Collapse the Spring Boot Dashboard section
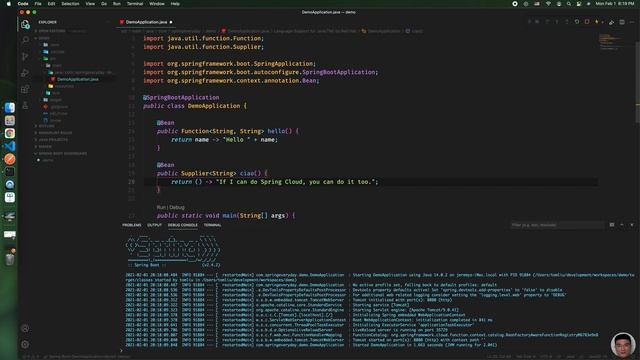 pos(62,153)
